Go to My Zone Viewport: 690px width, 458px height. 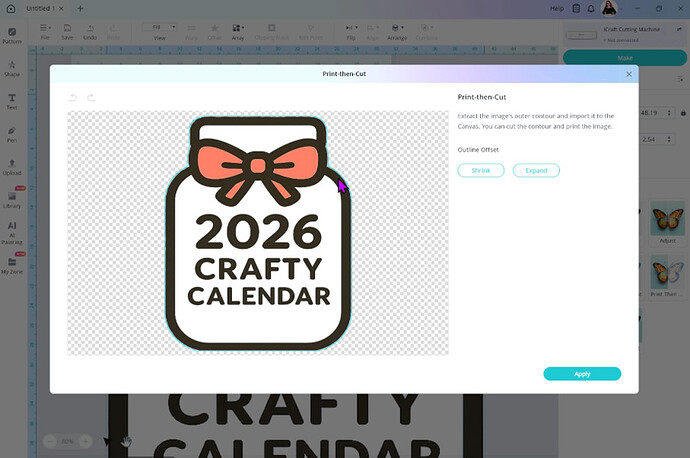[x=12, y=265]
